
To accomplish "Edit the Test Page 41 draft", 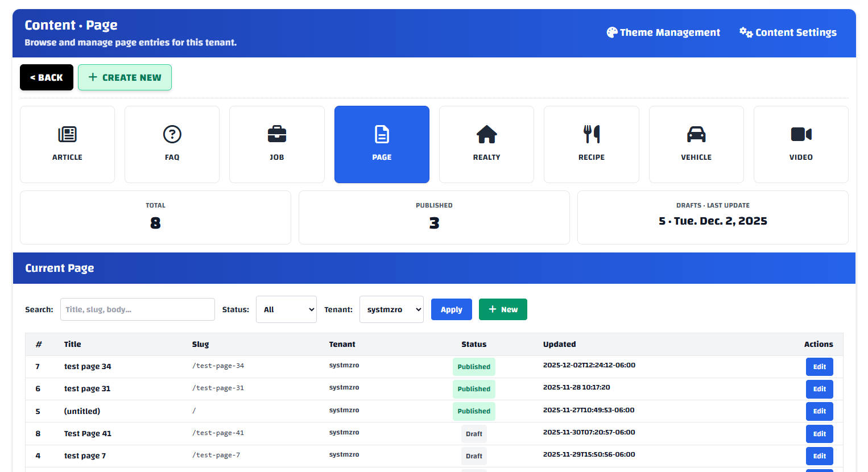I will coord(819,434).
